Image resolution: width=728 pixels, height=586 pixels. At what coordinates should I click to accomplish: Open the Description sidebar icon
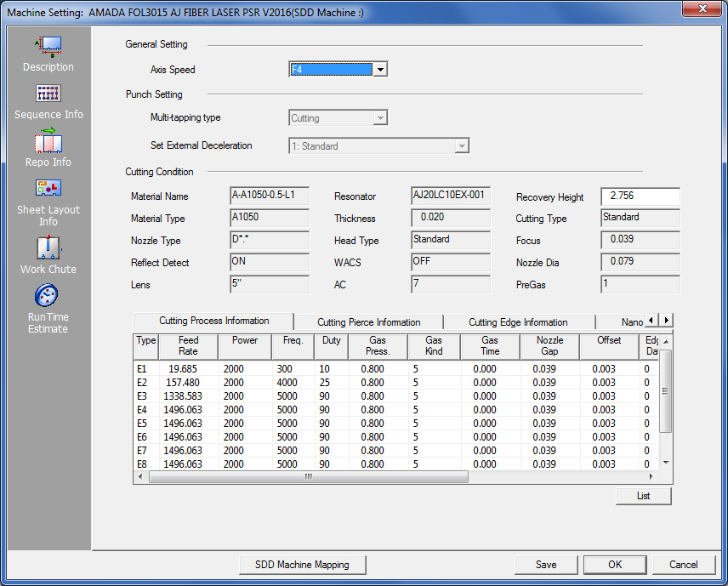48,47
